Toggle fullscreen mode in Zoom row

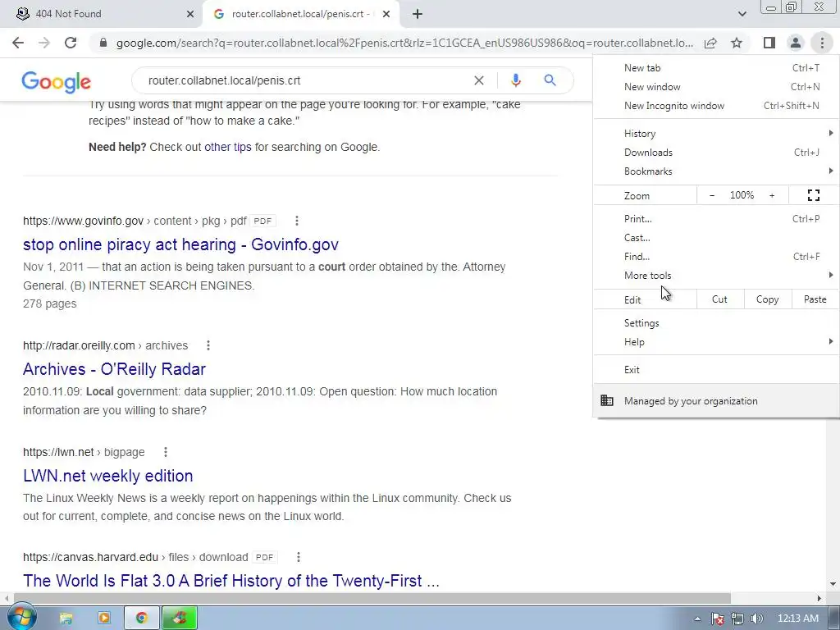pyautogui.click(x=813, y=195)
